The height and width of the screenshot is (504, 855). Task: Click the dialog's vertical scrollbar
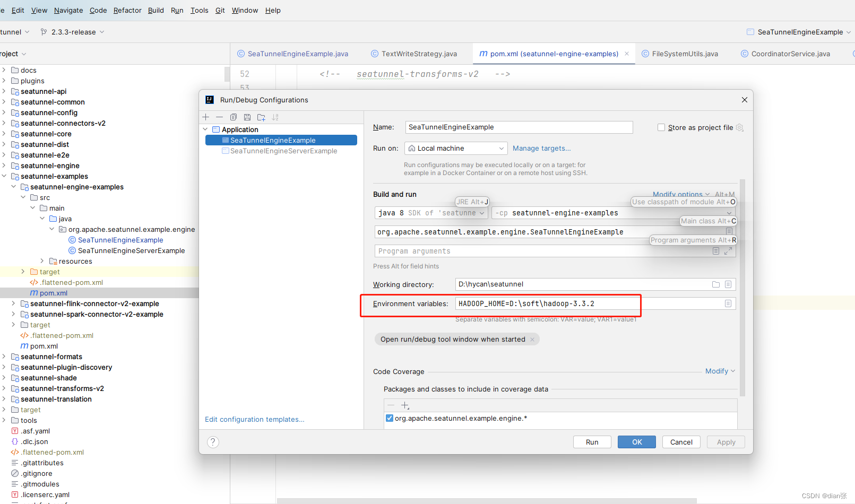pos(742,288)
